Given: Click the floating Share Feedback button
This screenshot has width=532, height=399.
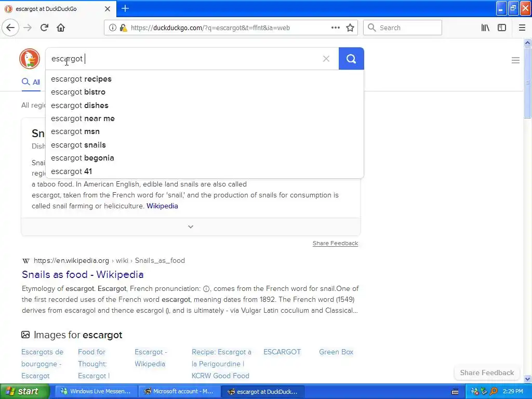Looking at the screenshot, I should coord(487,373).
